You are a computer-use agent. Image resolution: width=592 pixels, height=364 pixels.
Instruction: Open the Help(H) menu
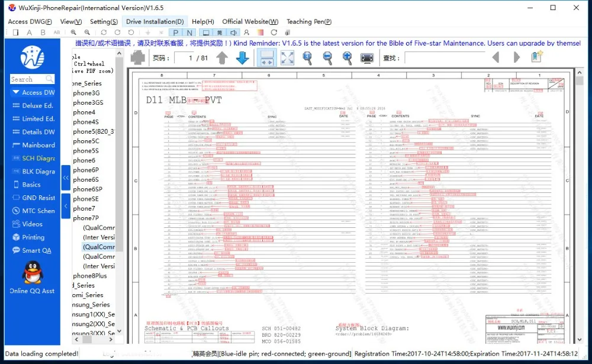tap(202, 21)
